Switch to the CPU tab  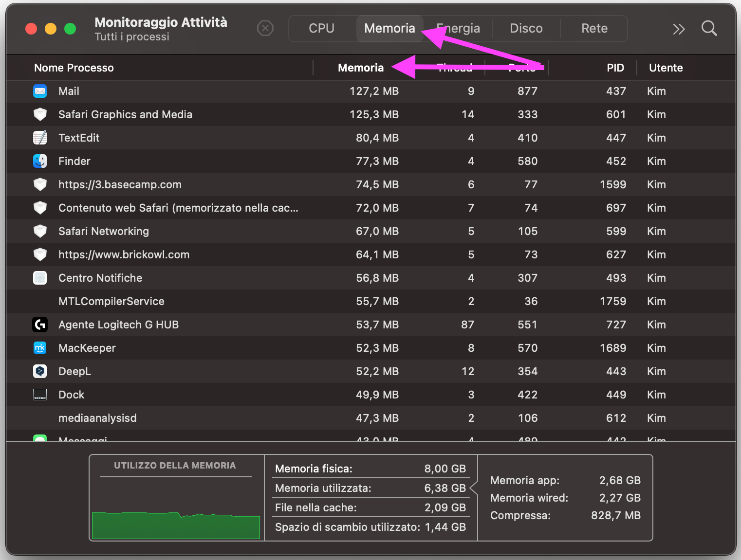(x=321, y=29)
